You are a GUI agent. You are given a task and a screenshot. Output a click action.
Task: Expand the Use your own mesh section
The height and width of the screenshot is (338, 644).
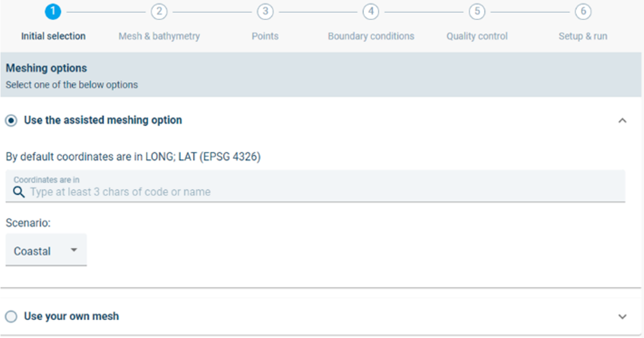pyautogui.click(x=622, y=317)
